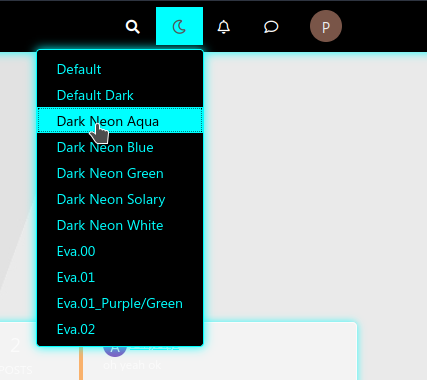The width and height of the screenshot is (427, 380).
Task: Toggle the moon theme switcher icon
Action: point(179,26)
